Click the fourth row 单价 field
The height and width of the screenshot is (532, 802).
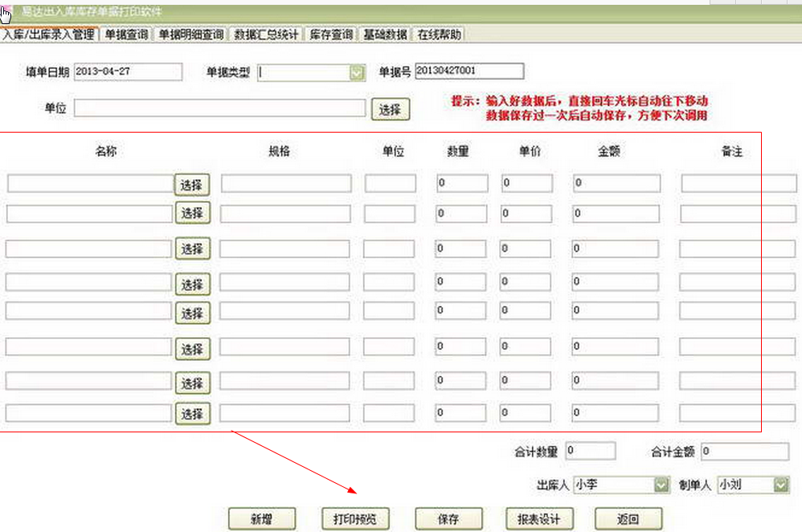pyautogui.click(x=526, y=282)
